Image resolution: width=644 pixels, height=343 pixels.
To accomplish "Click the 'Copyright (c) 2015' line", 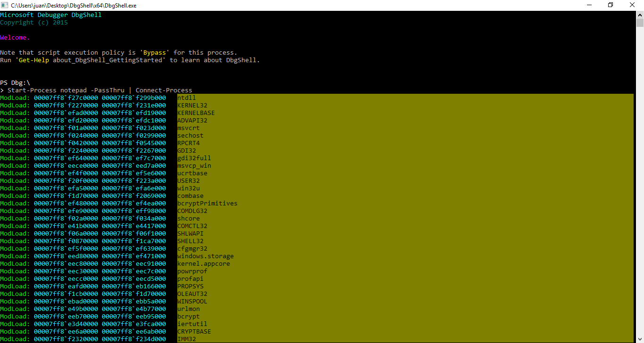I will point(34,23).
